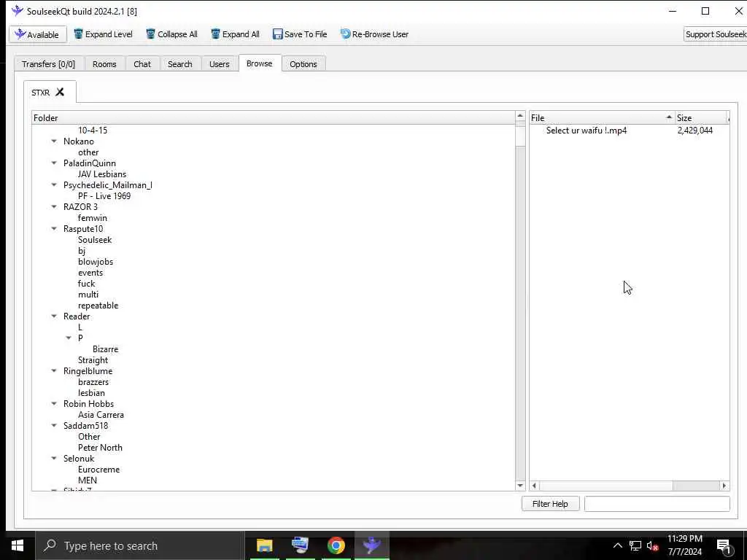Click Expand All toolbar button
Image resolution: width=747 pixels, height=560 pixels.
[236, 34]
